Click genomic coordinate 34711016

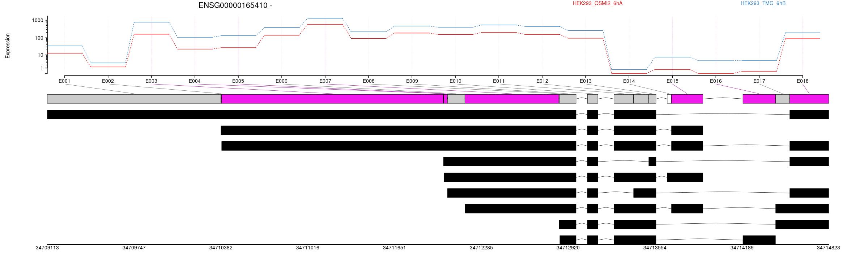point(308,248)
